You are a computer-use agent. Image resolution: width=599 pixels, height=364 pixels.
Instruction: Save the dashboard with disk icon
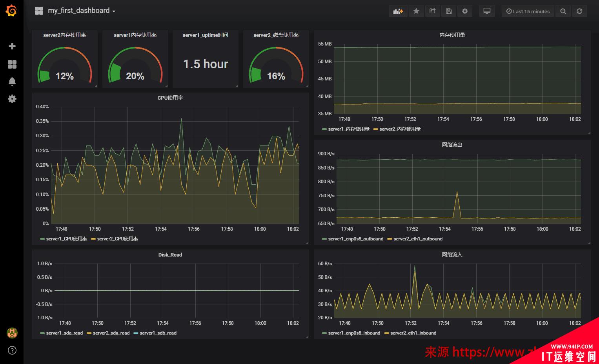pyautogui.click(x=449, y=11)
